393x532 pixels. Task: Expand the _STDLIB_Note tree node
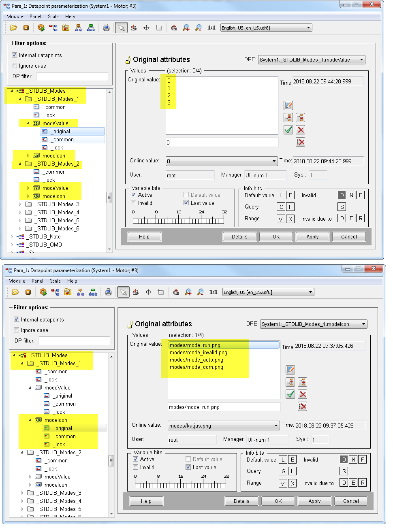[12, 236]
